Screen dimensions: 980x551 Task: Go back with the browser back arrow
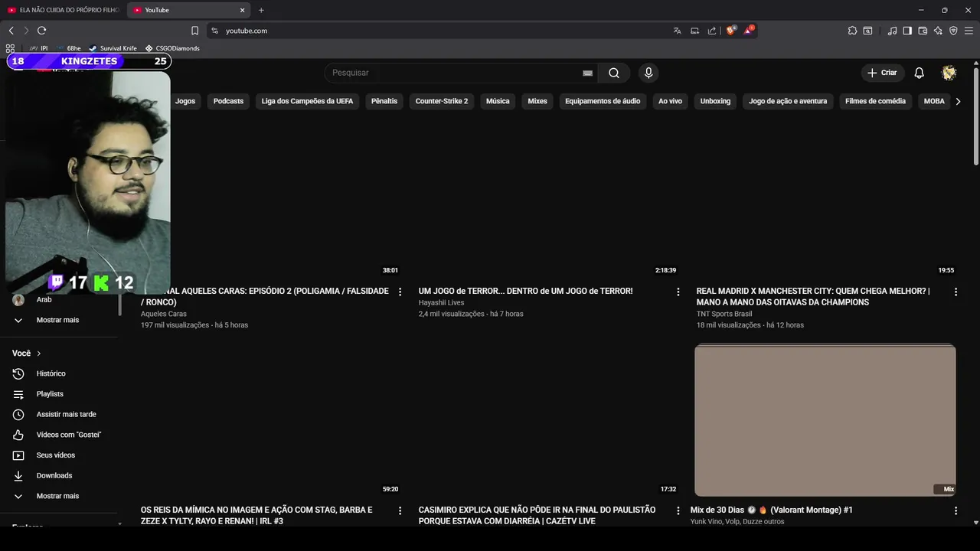11,31
